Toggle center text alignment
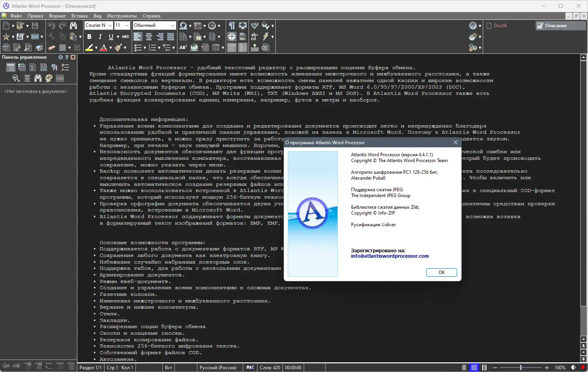This screenshot has width=588, height=372. 149,37
